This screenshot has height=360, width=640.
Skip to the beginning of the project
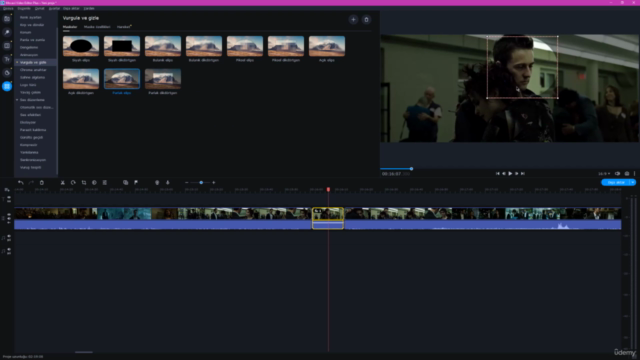pos(498,173)
